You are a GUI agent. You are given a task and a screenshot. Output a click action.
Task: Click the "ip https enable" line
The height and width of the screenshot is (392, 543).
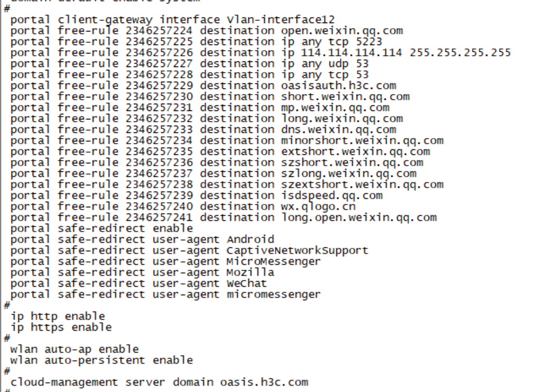[61, 327]
